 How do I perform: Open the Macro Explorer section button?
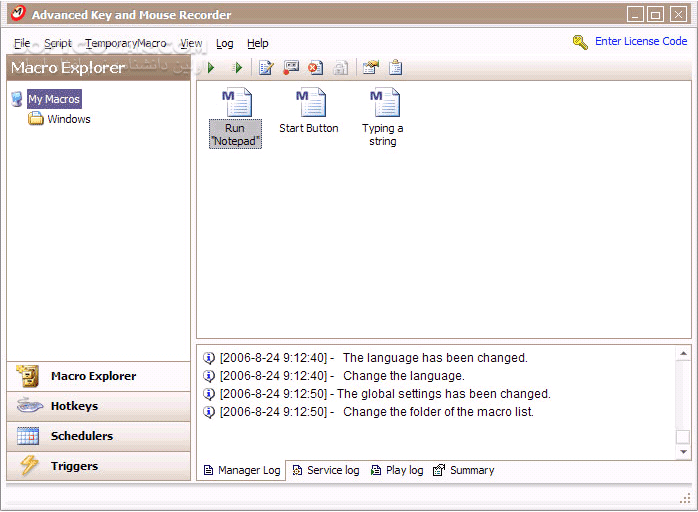(98, 377)
